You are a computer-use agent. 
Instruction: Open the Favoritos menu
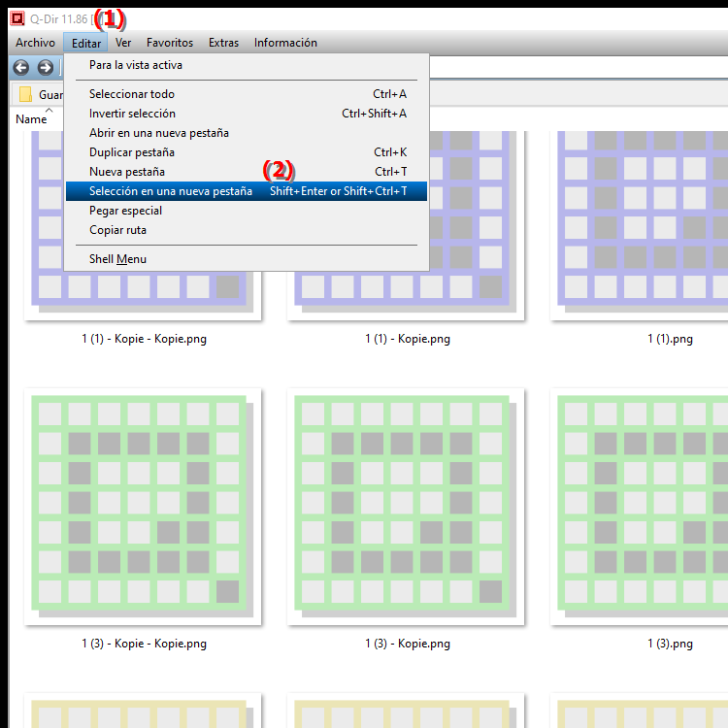point(170,43)
